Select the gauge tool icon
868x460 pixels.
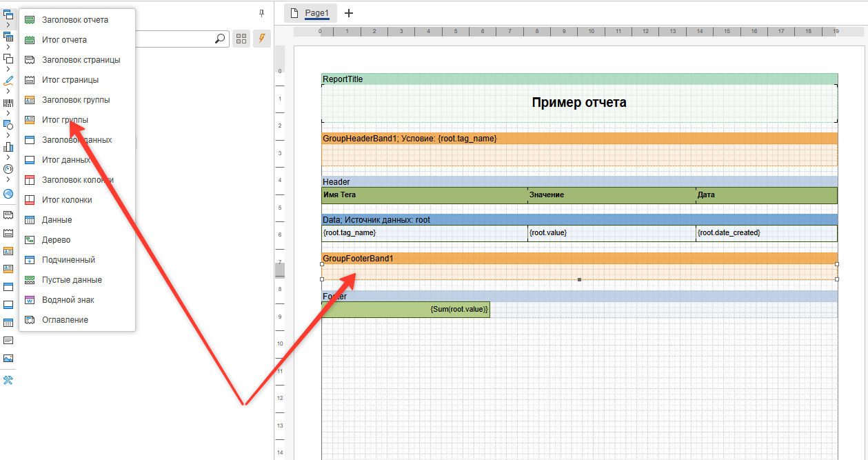8,169
